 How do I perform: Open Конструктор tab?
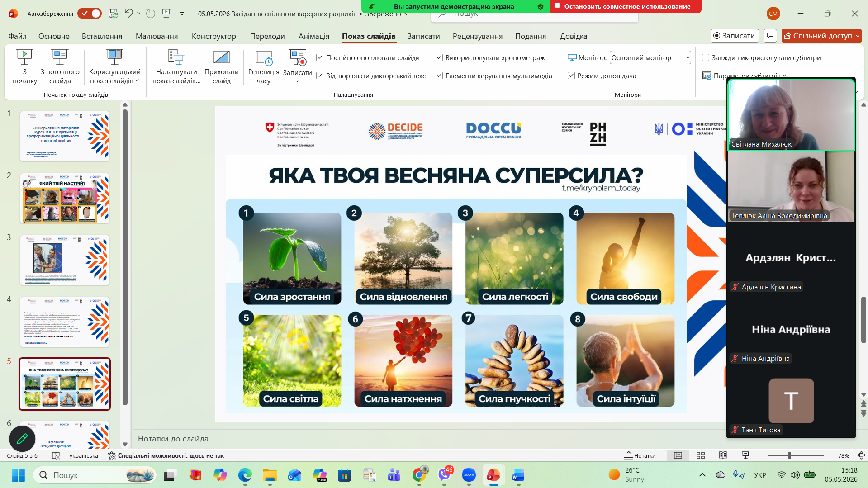(214, 36)
